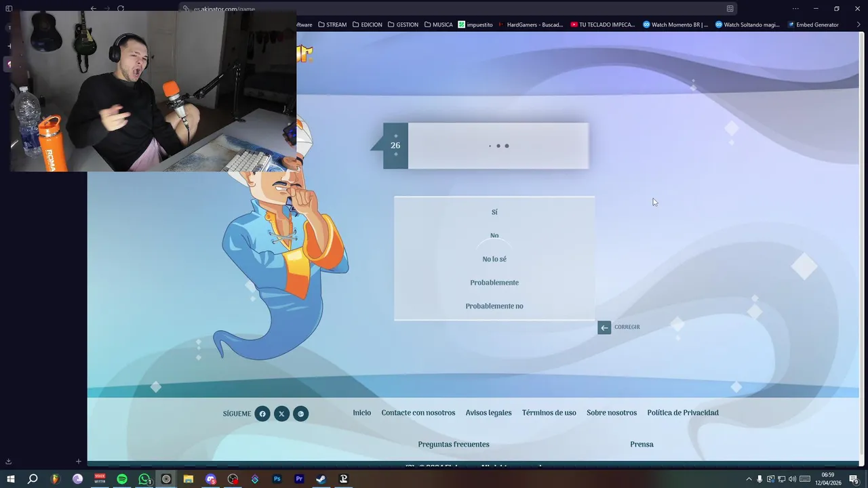Open volume control in system tray

pos(792,479)
